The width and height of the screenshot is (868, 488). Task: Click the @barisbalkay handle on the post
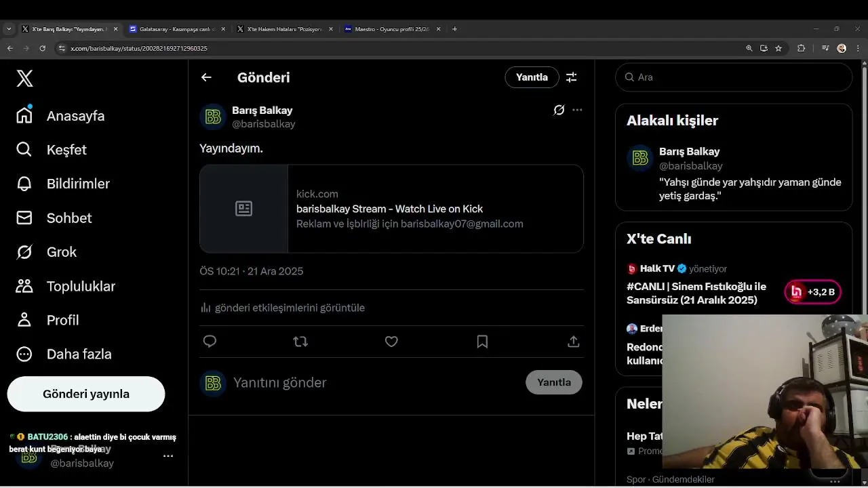click(x=264, y=124)
